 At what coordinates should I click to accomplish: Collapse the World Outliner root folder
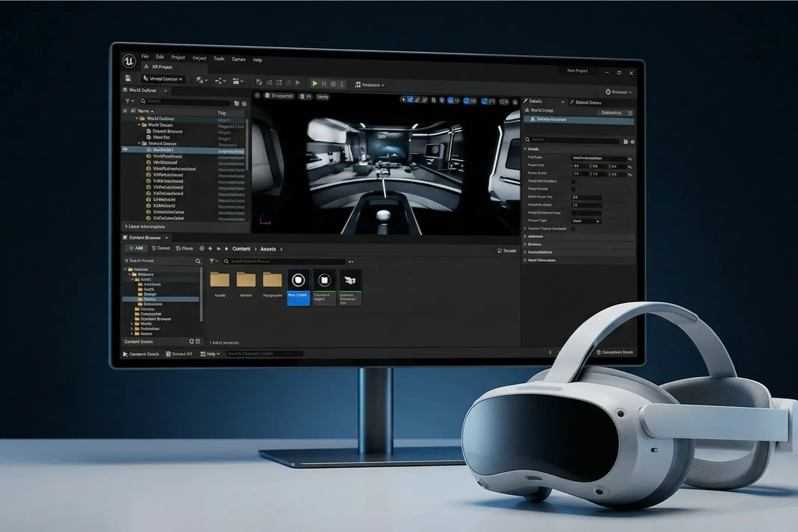137,118
